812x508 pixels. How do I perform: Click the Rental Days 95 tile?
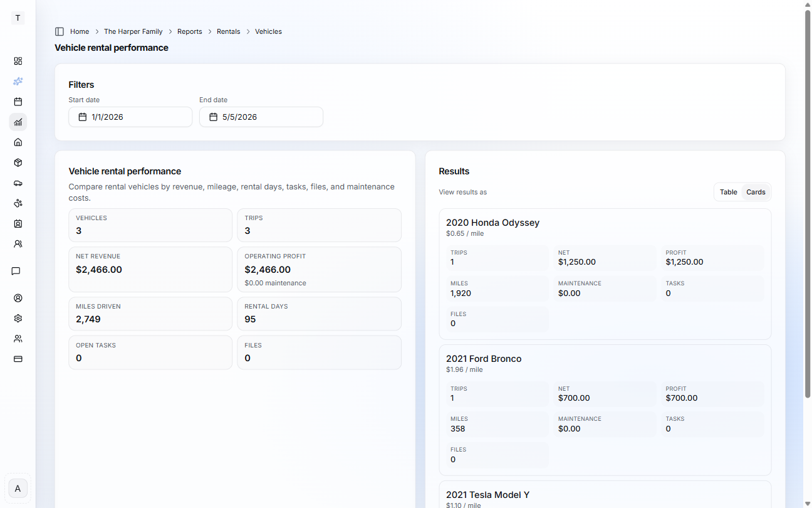[x=320, y=314]
